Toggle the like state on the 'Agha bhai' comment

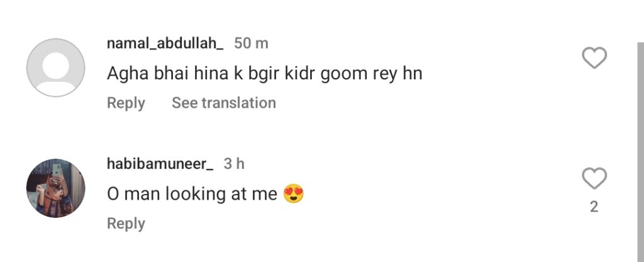pyautogui.click(x=594, y=59)
